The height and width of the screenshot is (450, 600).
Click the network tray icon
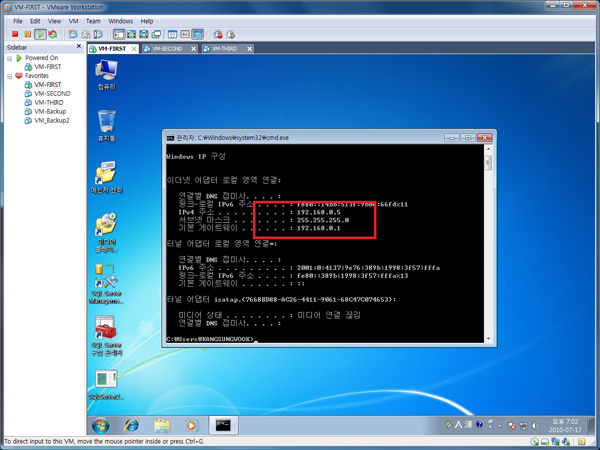(x=523, y=426)
